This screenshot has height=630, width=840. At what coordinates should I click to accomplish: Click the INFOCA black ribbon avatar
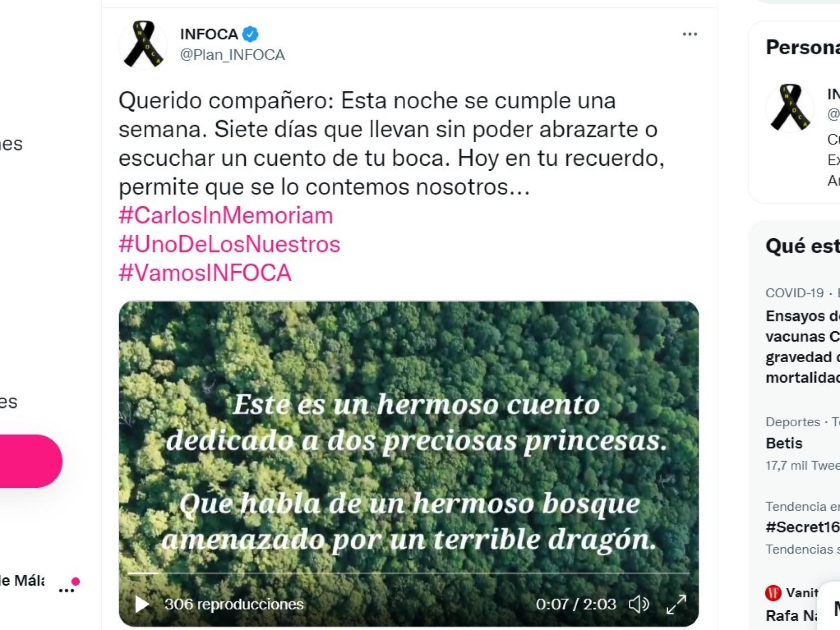click(x=143, y=44)
